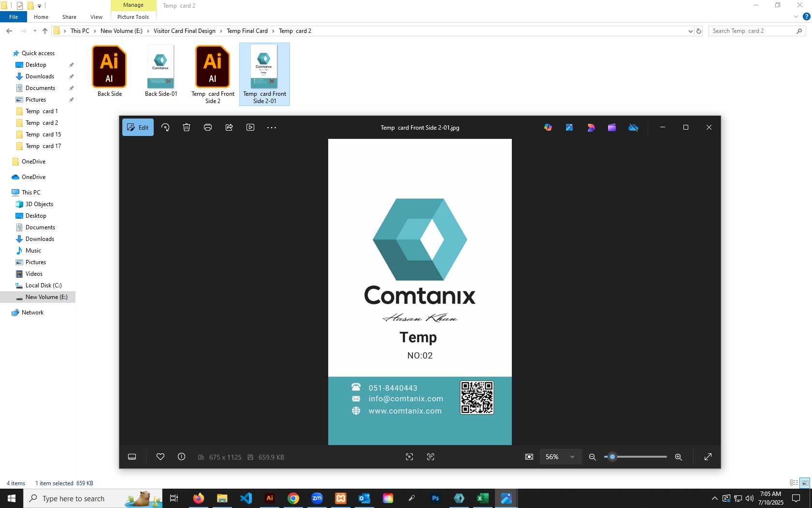Screen dimensions: 812x508
Task: Refresh the folder view
Action: coord(699,31)
